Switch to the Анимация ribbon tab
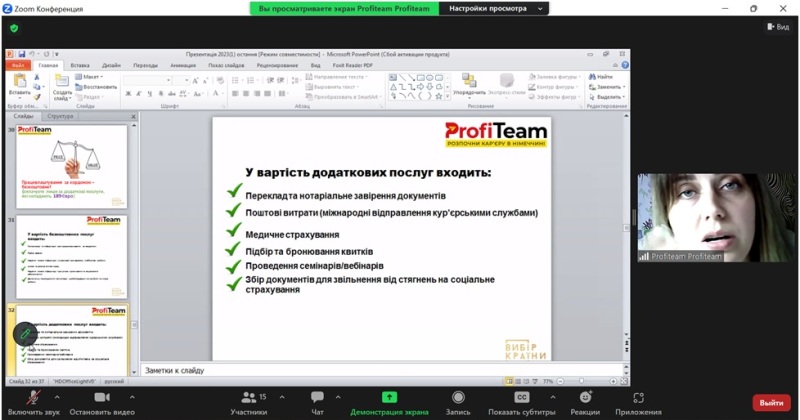Screen dimensions: 800x420 tap(183, 65)
